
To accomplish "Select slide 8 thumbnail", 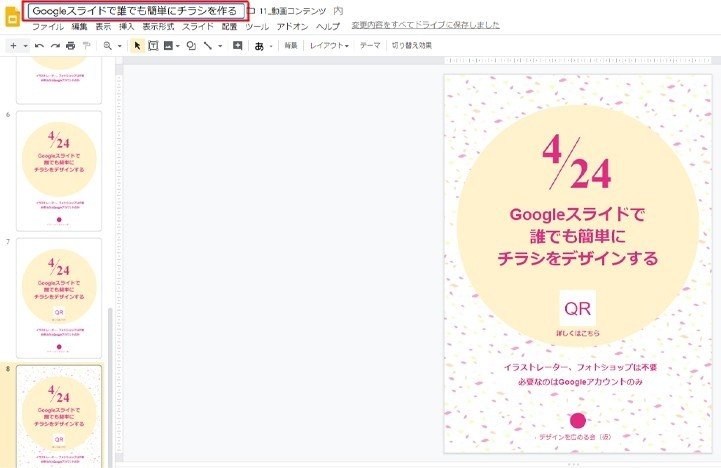I will 59,417.
